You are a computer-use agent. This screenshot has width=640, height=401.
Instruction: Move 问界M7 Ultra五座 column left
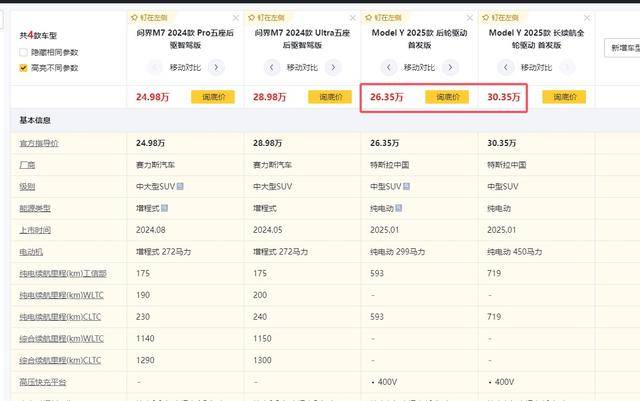coord(271,67)
